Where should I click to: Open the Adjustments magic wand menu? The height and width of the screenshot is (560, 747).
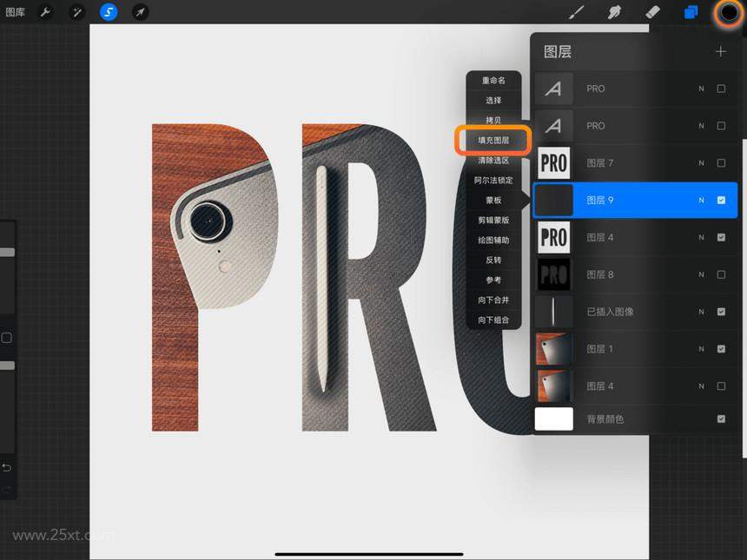coord(76,12)
